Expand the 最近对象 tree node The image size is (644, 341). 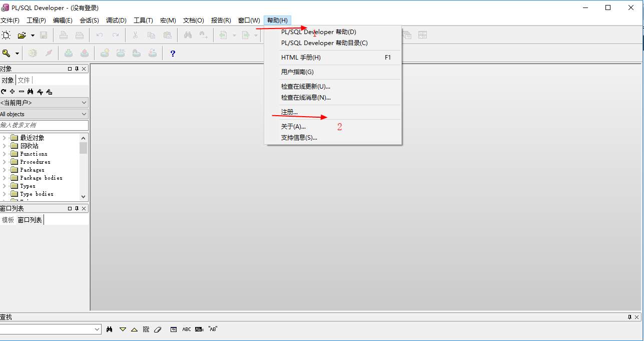pyautogui.click(x=4, y=138)
